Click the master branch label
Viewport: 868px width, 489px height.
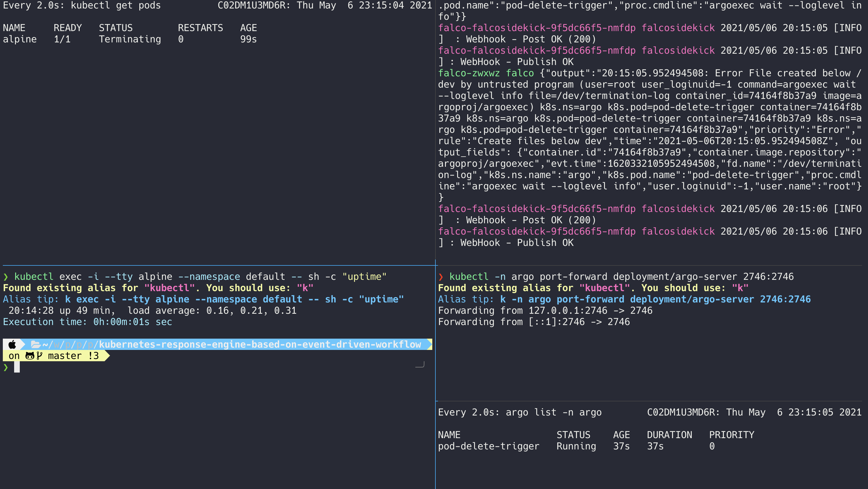tap(65, 356)
